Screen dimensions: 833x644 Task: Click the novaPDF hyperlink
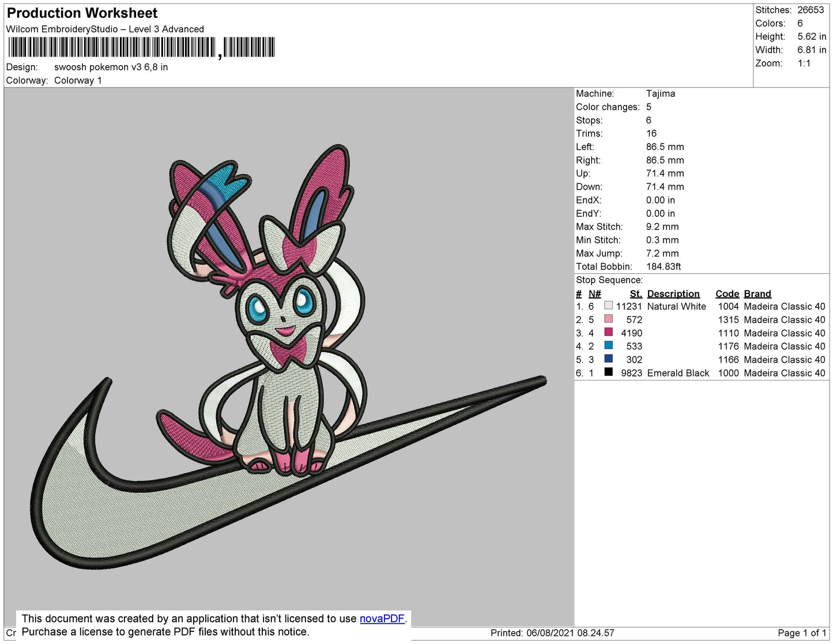tap(382, 619)
